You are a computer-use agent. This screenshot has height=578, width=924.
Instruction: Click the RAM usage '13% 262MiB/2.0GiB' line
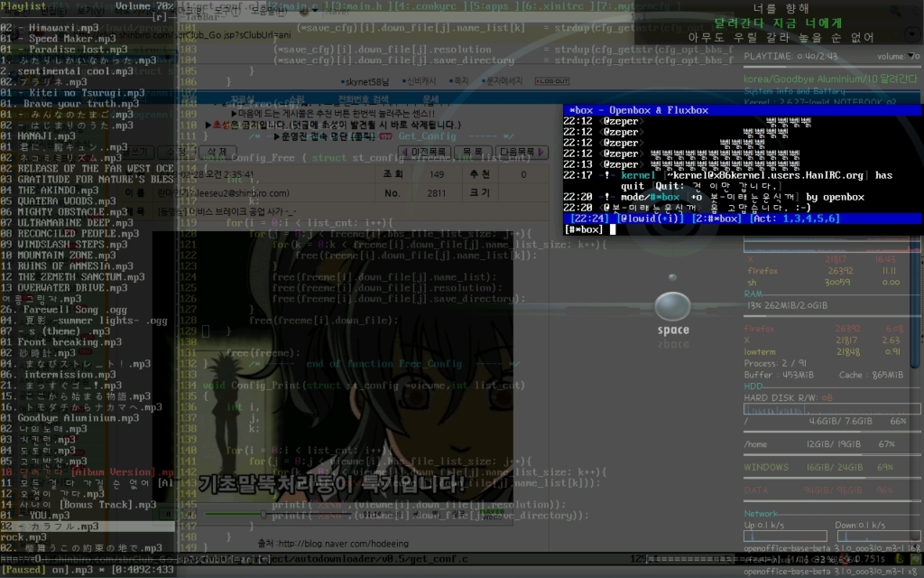click(x=787, y=305)
